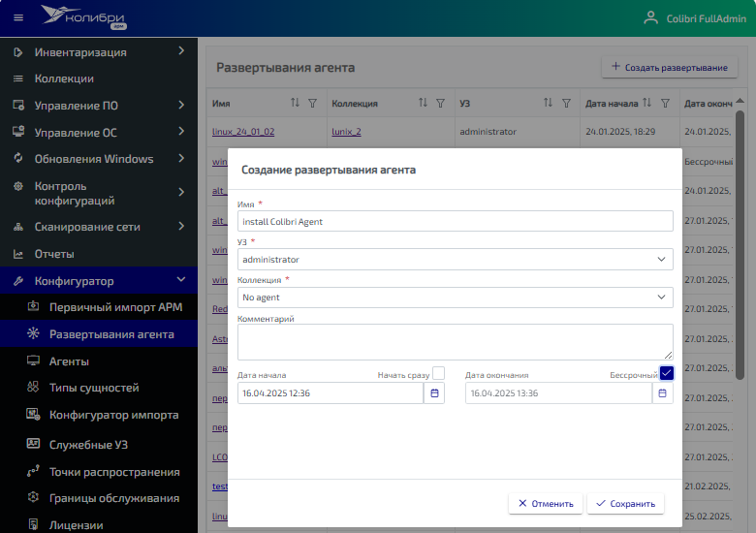Open the hamburger menu in the header
Screen dimensions: 756x533
(18, 17)
